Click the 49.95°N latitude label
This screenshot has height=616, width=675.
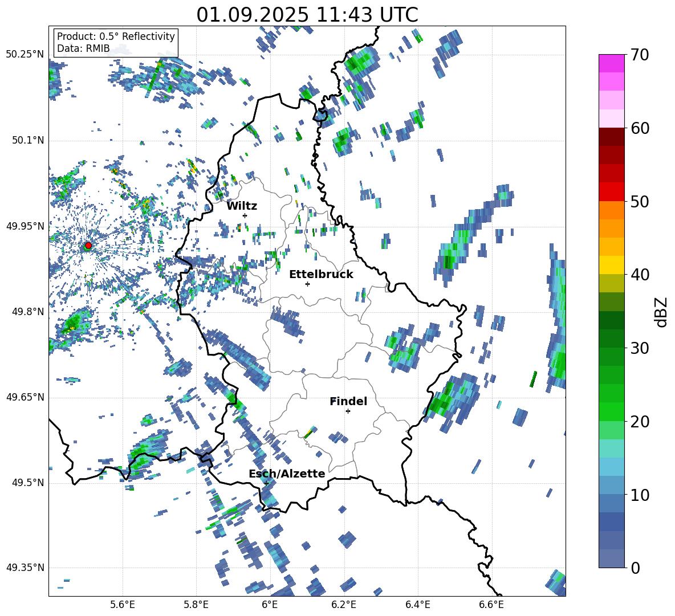point(25,226)
